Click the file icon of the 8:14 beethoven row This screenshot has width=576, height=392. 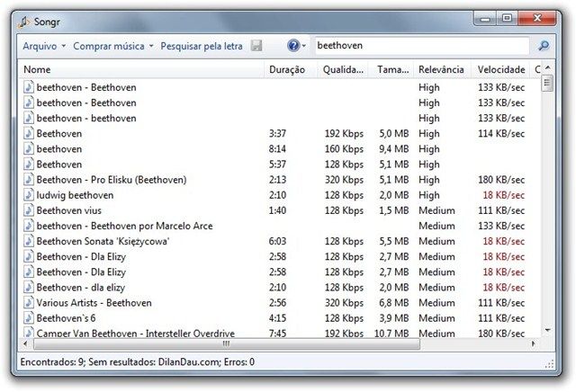coord(29,148)
